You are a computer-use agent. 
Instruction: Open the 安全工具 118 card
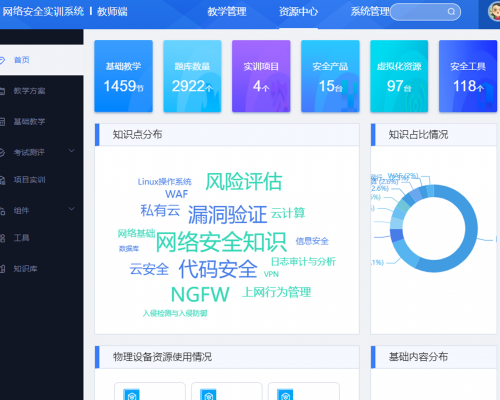tap(468, 76)
